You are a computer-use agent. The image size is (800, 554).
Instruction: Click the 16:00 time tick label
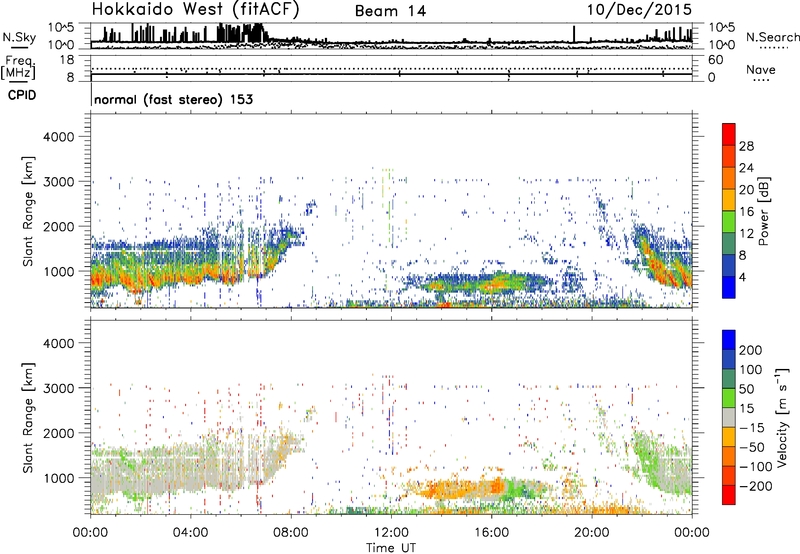[491, 533]
